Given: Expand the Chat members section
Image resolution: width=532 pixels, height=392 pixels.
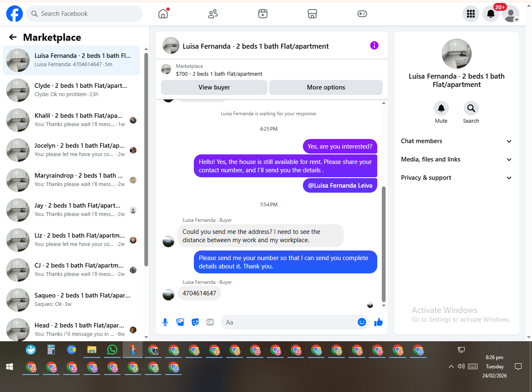Looking at the screenshot, I should pos(457,141).
